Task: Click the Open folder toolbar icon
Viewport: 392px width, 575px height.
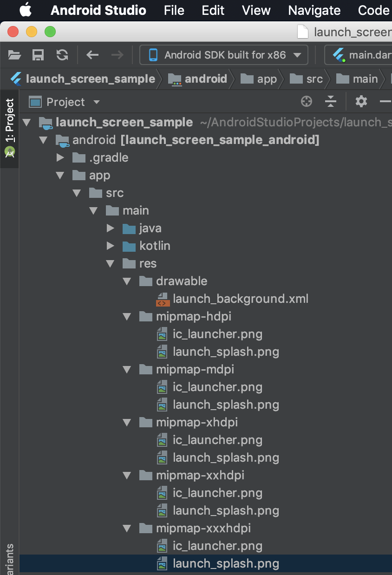Action: [15, 55]
